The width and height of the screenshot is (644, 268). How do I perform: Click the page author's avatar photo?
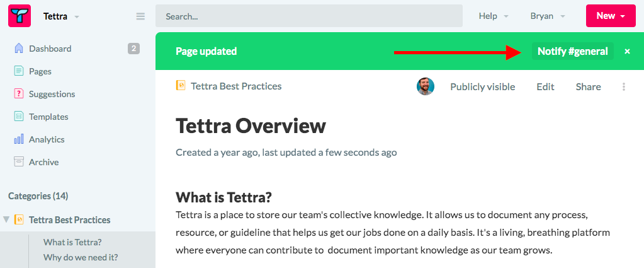pyautogui.click(x=426, y=86)
